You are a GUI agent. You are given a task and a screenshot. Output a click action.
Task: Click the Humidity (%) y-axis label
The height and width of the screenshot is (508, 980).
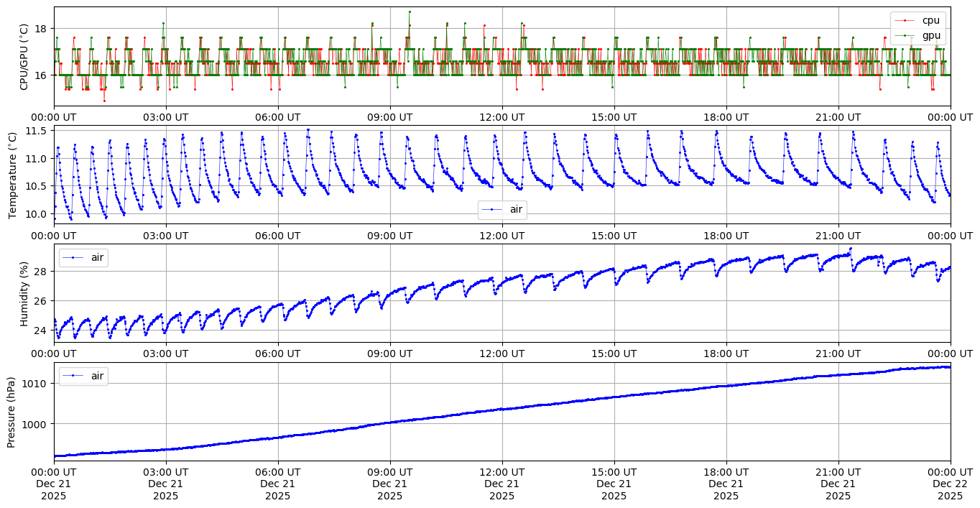tap(24, 292)
